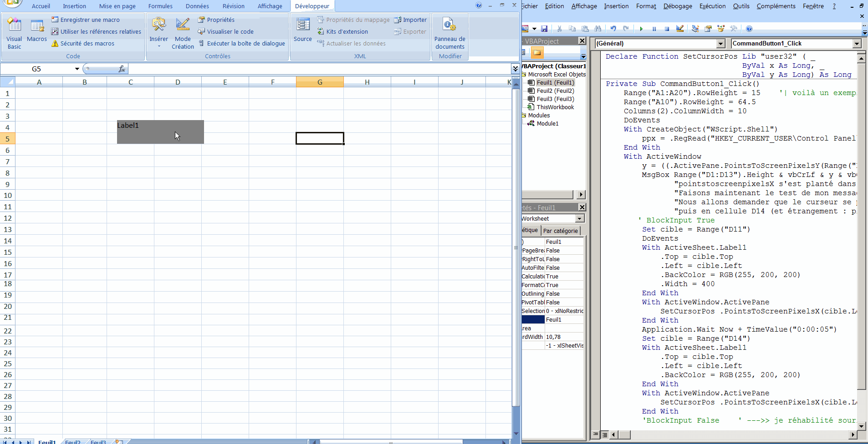Toggle Mode Création
The height and width of the screenshot is (444, 868).
coord(183,33)
